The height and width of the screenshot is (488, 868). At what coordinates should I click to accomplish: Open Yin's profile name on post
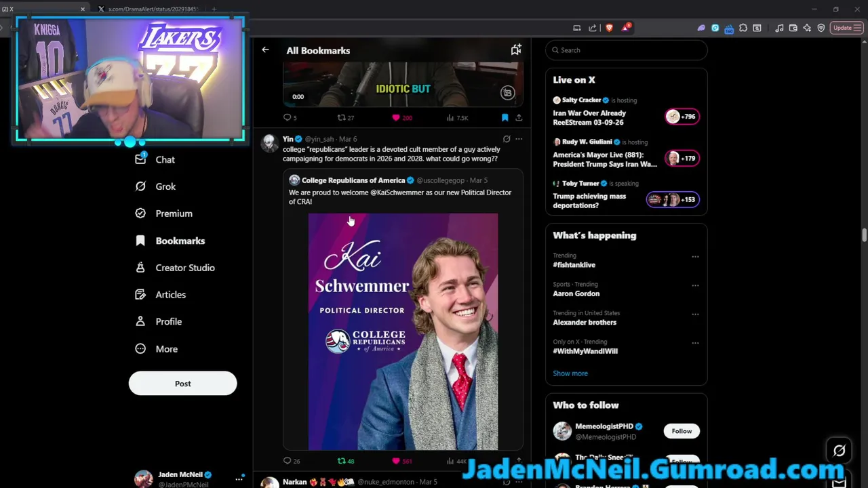point(288,139)
